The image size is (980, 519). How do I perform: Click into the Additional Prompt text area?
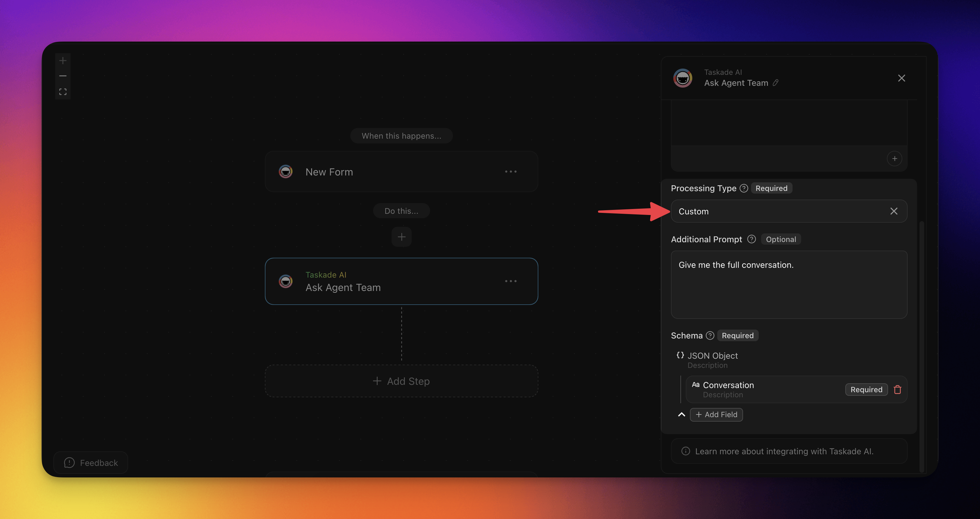point(789,289)
